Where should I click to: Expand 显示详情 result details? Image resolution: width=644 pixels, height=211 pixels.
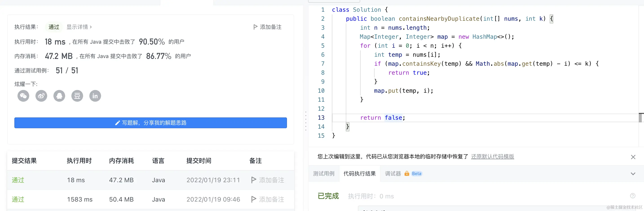[x=79, y=27]
